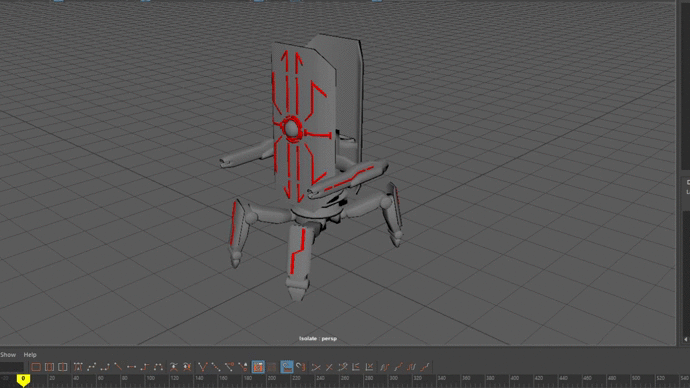Click frame 400 on the time ruler

pyautogui.click(x=514, y=378)
